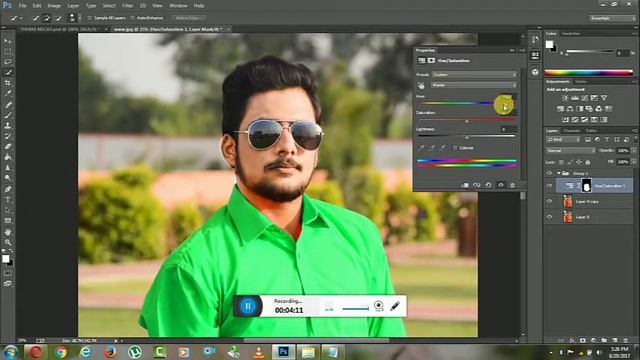The height and width of the screenshot is (360, 640).
Task: Toggle Sample All Layers checkbox
Action: (x=91, y=18)
